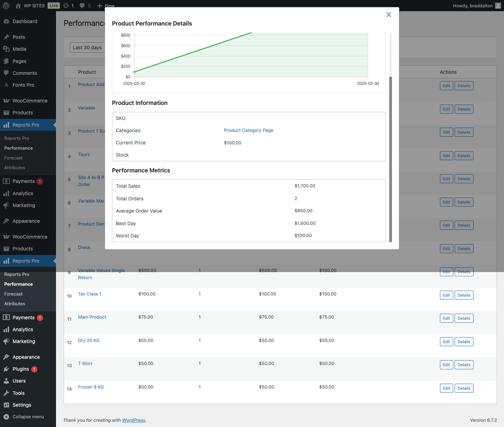Click the Media library icon
Screen dimensions: 504x427
[x=6, y=49]
